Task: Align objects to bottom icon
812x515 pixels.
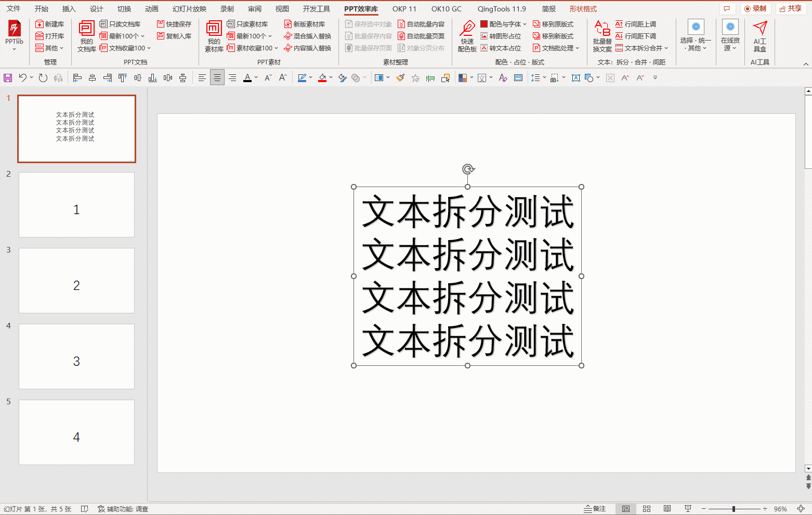Action: (x=153, y=78)
